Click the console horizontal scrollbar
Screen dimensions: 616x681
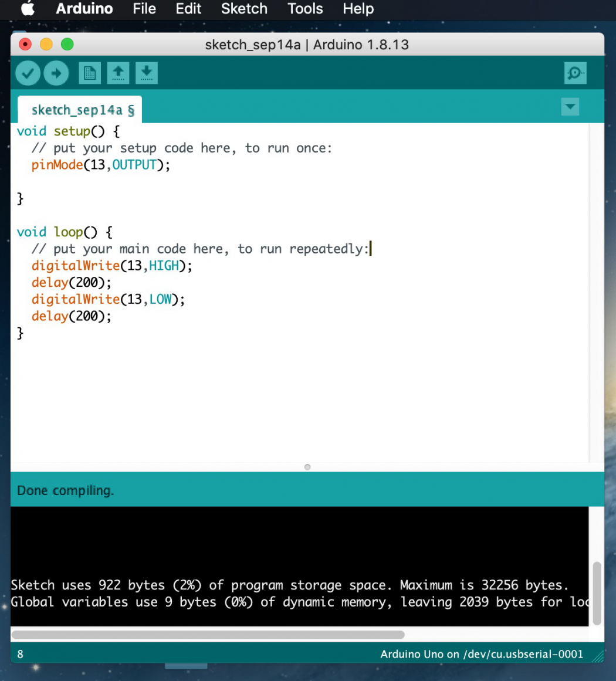pyautogui.click(x=208, y=635)
